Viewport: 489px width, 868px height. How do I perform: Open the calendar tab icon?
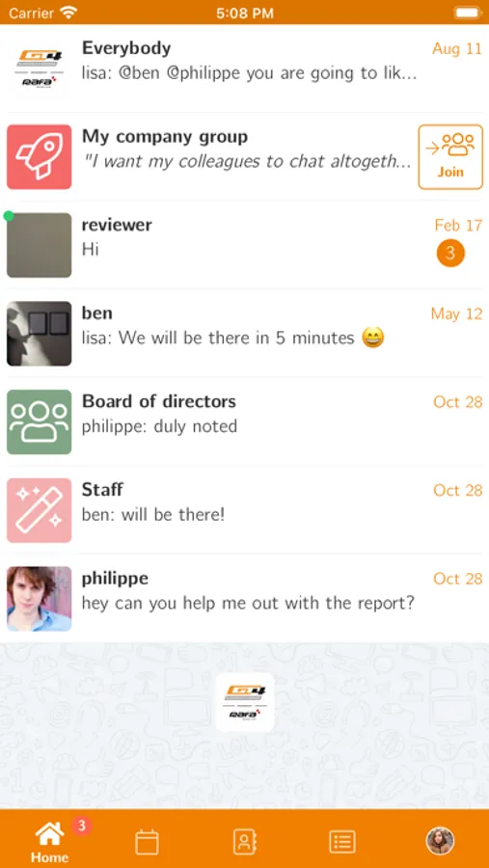[x=148, y=842]
